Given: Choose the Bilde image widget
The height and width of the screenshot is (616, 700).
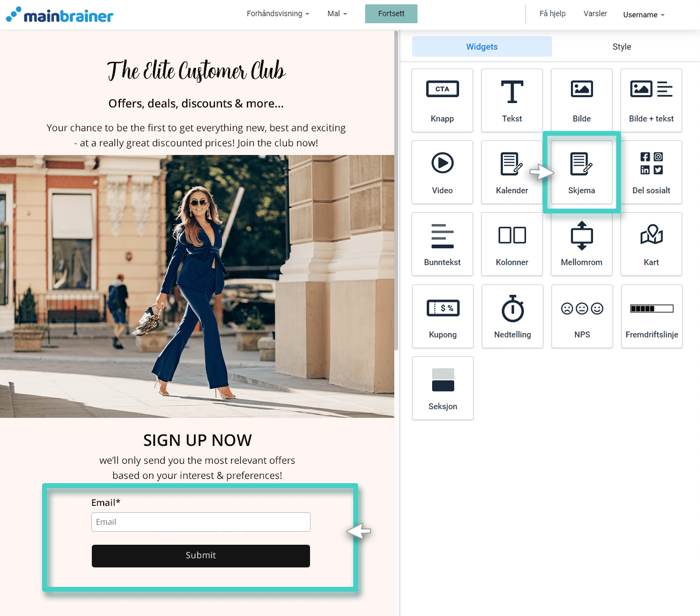Looking at the screenshot, I should coord(581,100).
